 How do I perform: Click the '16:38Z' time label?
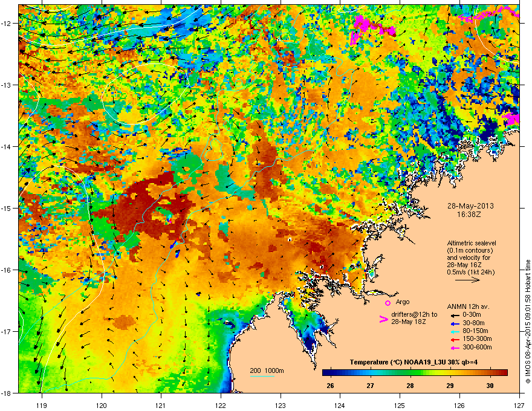pyautogui.click(x=469, y=215)
